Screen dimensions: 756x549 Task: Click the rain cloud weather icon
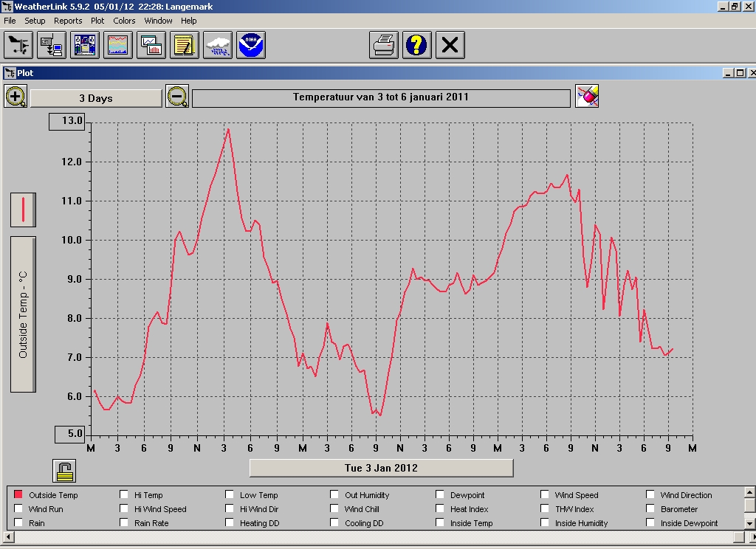click(218, 45)
